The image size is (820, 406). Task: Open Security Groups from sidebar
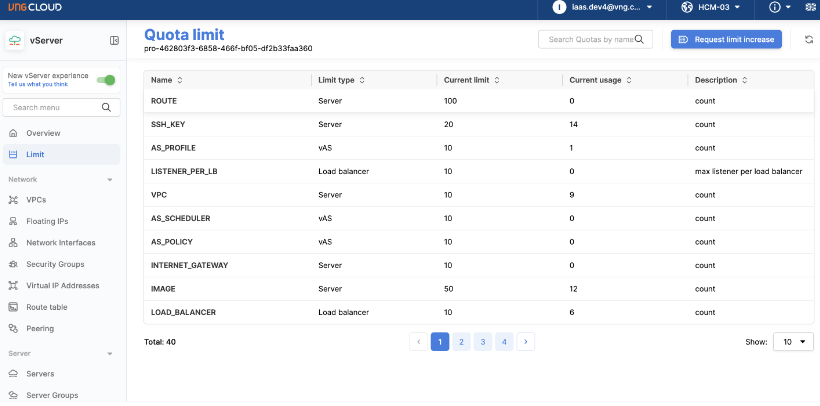pos(55,264)
